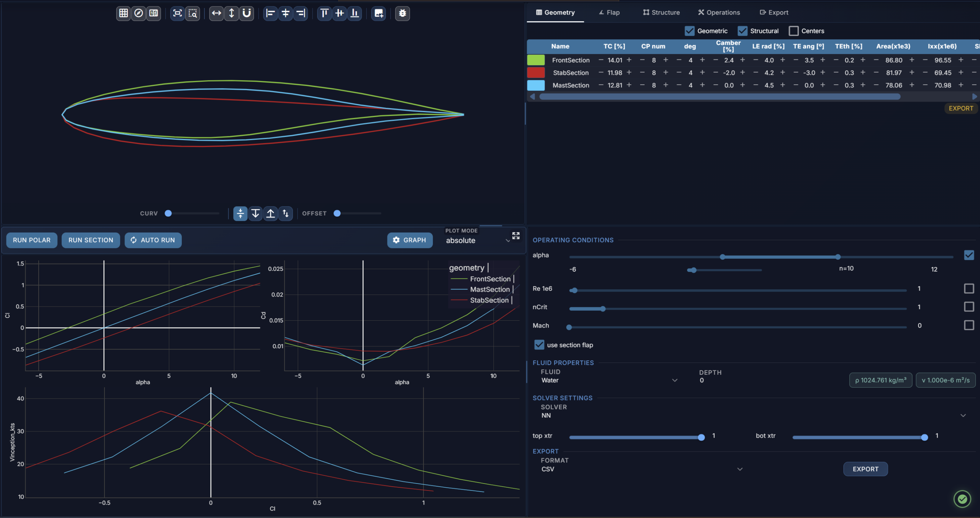Expand the Fluid Water dropdown
This screenshot has height=518, width=980.
(x=609, y=380)
